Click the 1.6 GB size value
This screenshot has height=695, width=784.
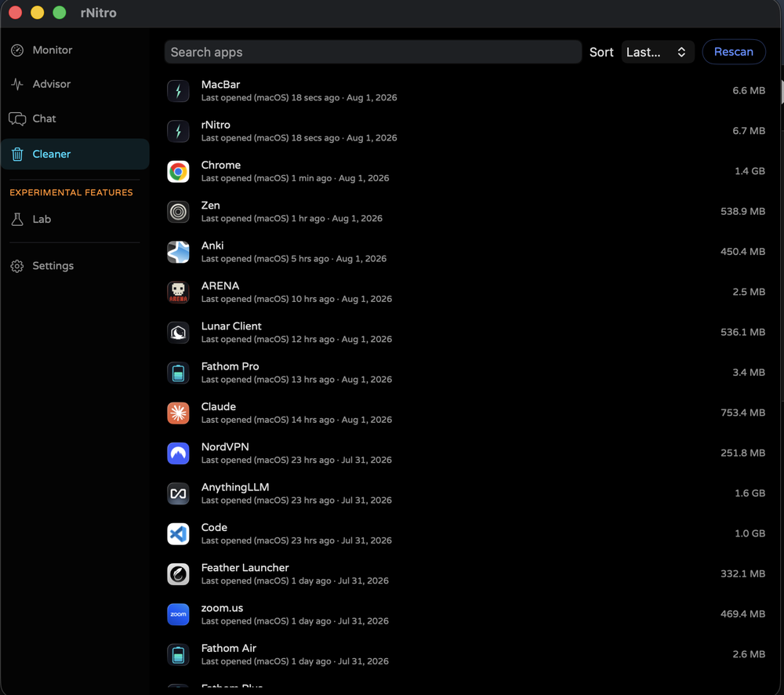click(x=750, y=493)
